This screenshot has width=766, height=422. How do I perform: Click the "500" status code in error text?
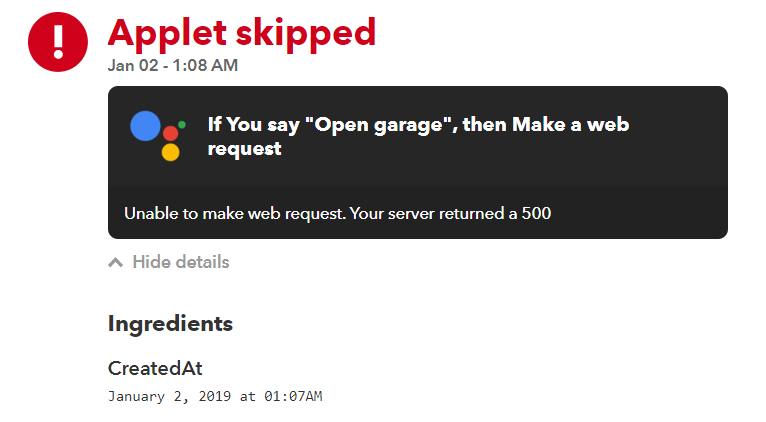click(x=536, y=213)
